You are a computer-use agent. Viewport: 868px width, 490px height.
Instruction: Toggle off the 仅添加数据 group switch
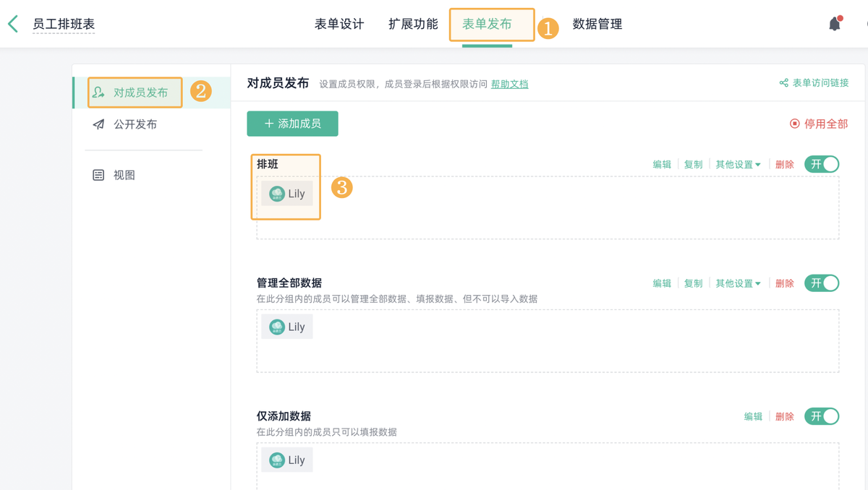(x=821, y=416)
